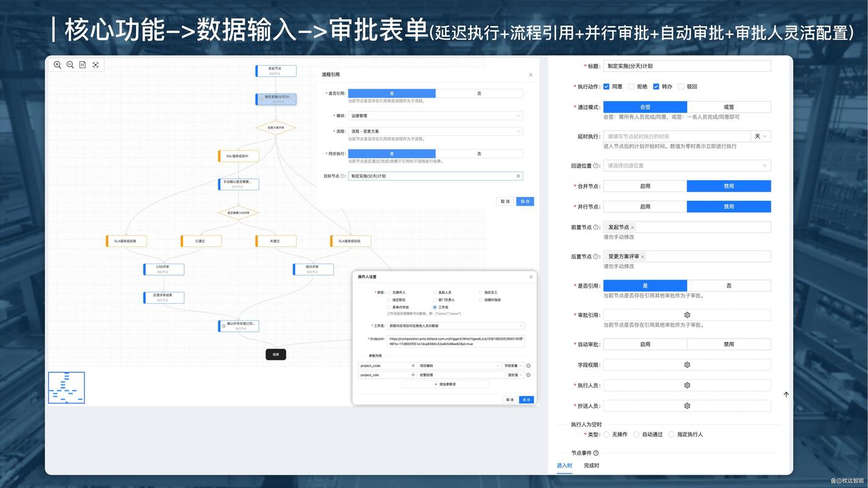Image resolution: width=868 pixels, height=488 pixels.
Task: Select the zoom out tool on canvas toolbar
Action: pyautogui.click(x=70, y=65)
